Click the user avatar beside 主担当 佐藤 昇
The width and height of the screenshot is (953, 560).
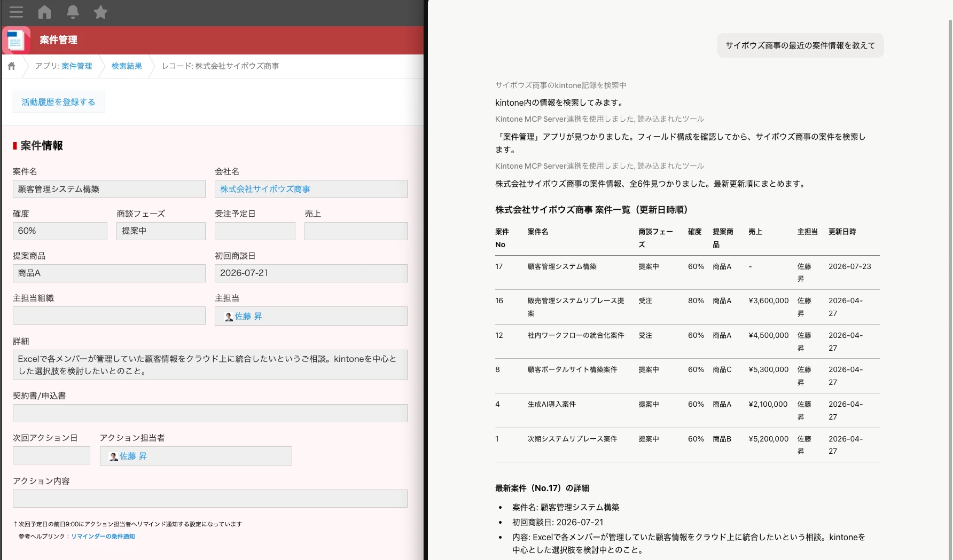point(229,317)
